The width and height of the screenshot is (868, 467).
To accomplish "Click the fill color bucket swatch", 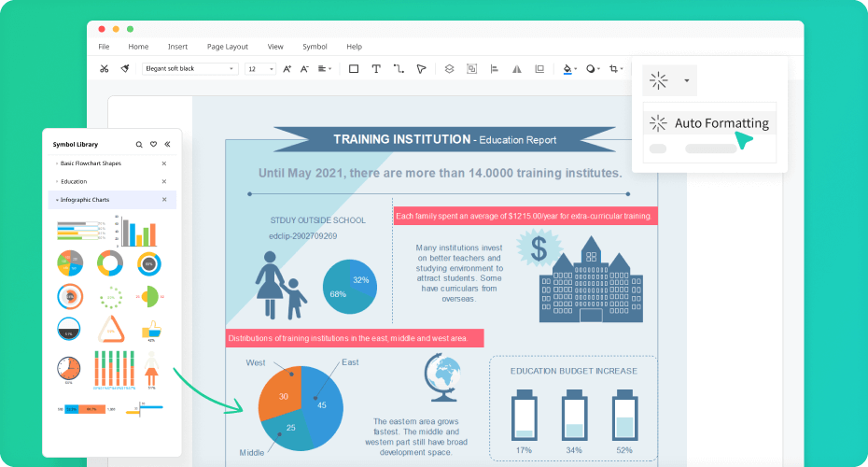I will 567,68.
